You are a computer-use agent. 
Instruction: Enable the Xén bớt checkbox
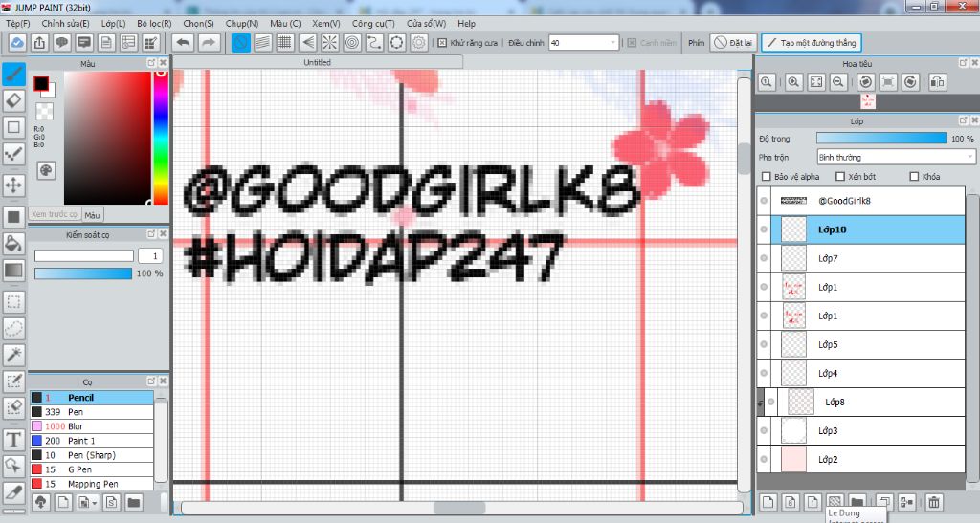pos(840,177)
